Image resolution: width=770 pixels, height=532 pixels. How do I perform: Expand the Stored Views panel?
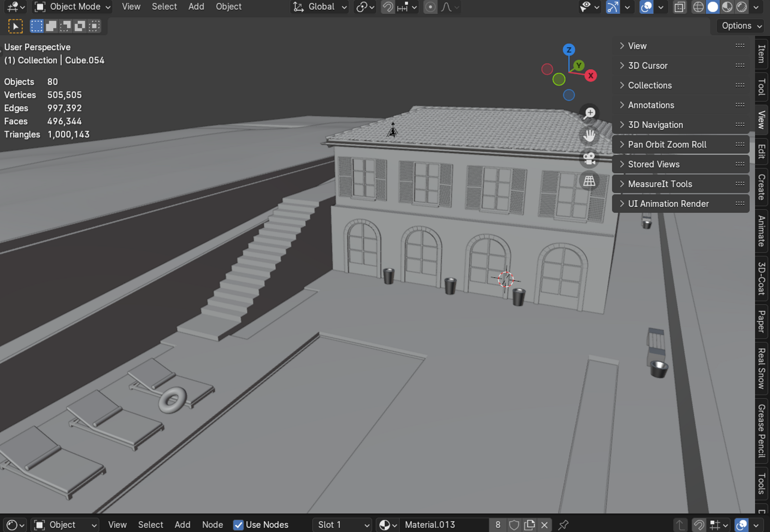tap(681, 164)
